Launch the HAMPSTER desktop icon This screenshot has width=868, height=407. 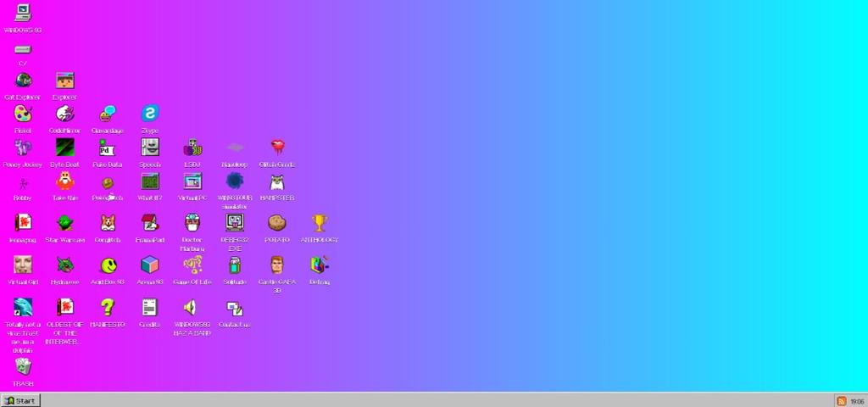[x=277, y=182]
